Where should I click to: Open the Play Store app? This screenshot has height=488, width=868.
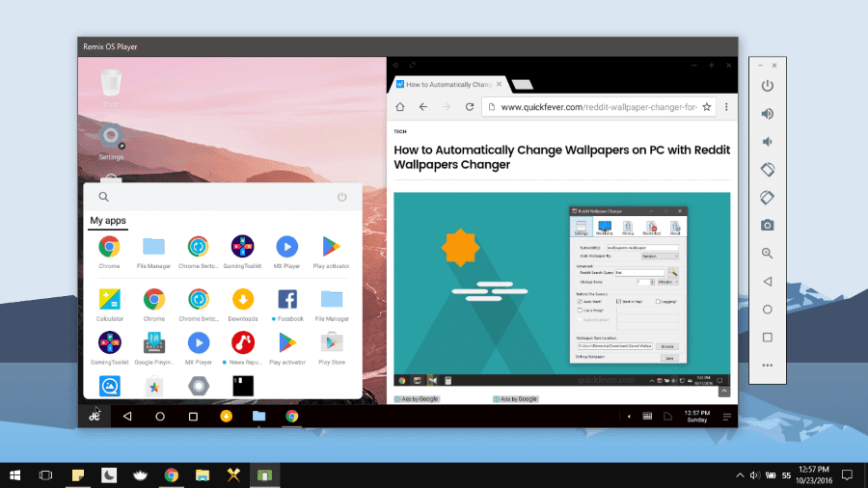332,343
